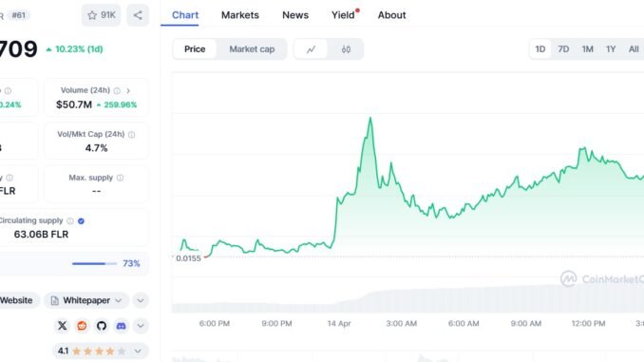Set chart range to 1Y

611,49
